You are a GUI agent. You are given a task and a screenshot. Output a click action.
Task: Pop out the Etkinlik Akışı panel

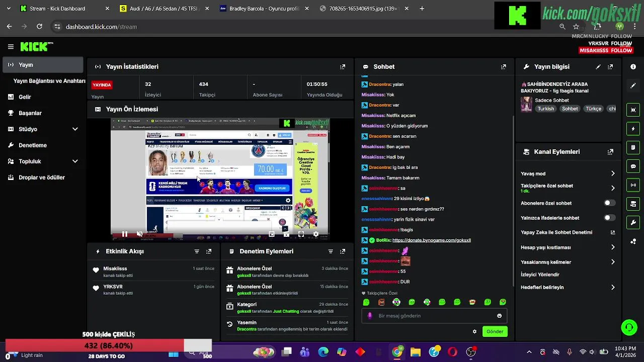[x=209, y=251]
